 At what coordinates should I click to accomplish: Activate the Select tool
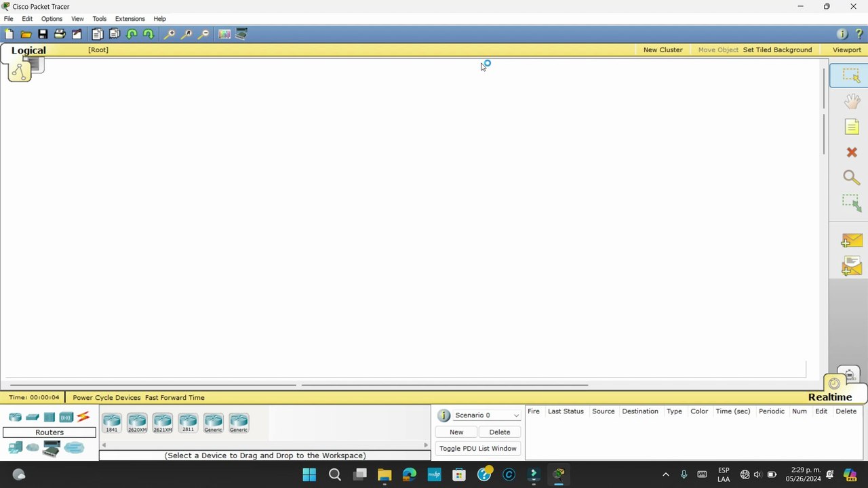click(851, 75)
